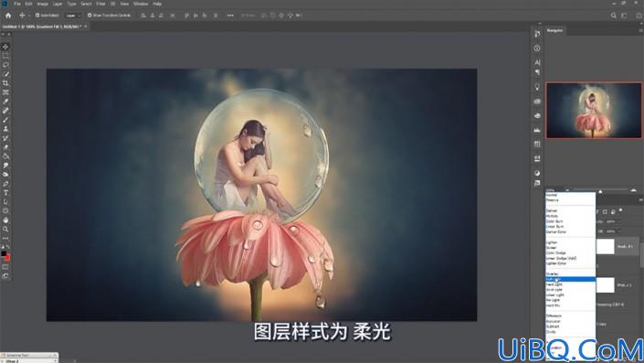The width and height of the screenshot is (644, 363).
Task: Click the Navigator preview thumbnail
Action: 594,110
